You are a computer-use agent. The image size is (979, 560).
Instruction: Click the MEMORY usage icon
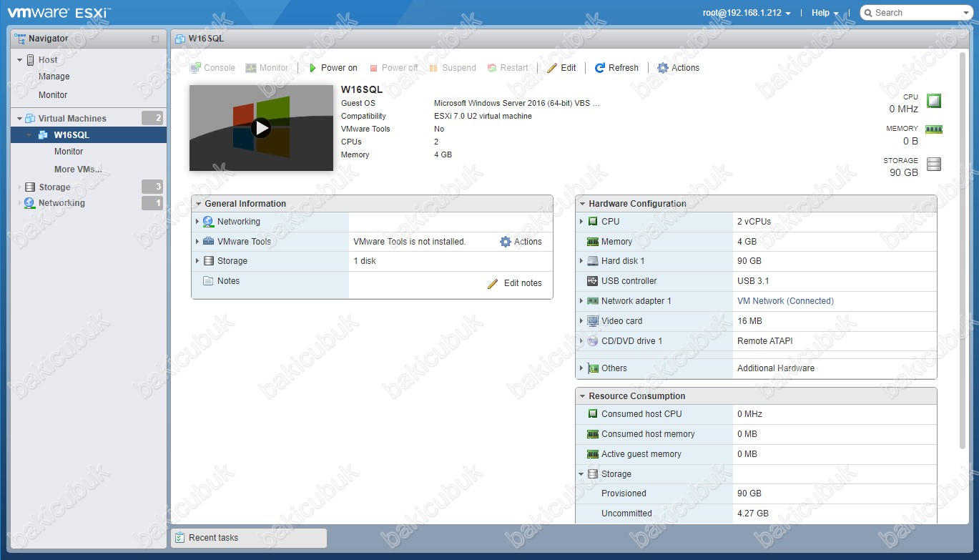[934, 129]
